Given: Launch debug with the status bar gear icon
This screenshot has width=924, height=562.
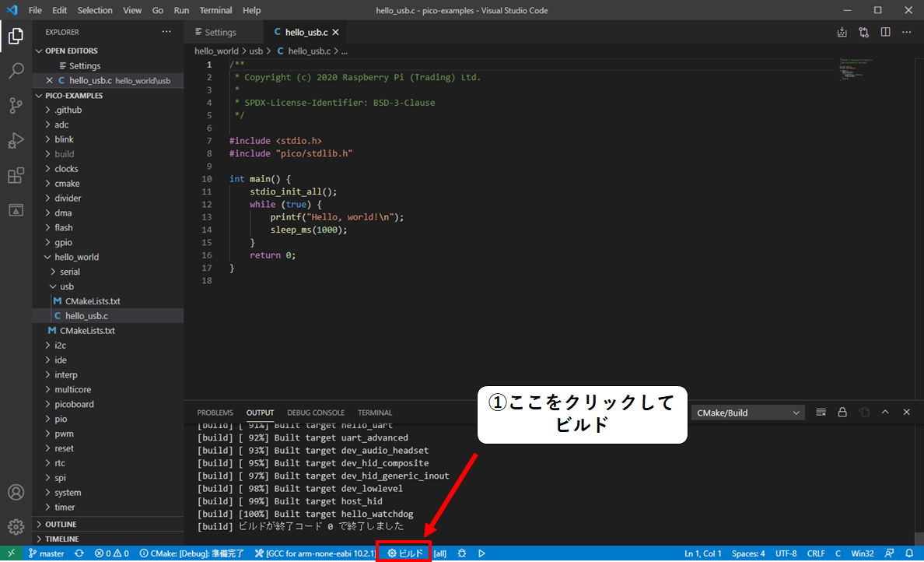Looking at the screenshot, I should pos(462,553).
